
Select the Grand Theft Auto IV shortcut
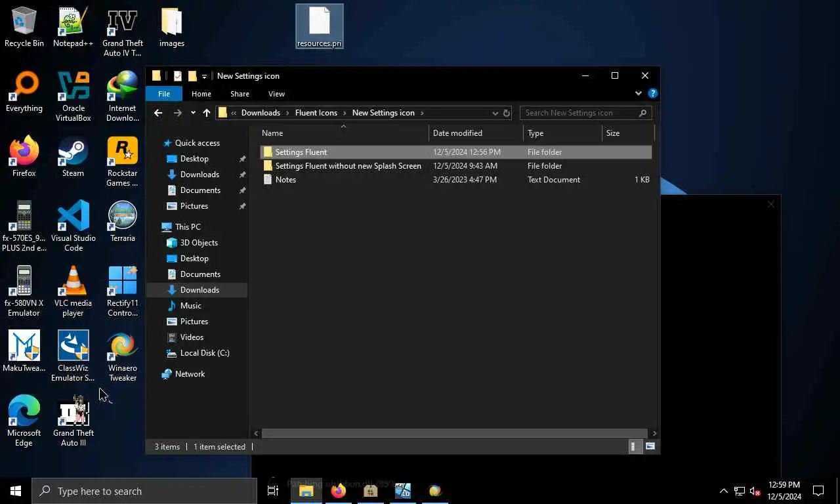coord(122,32)
